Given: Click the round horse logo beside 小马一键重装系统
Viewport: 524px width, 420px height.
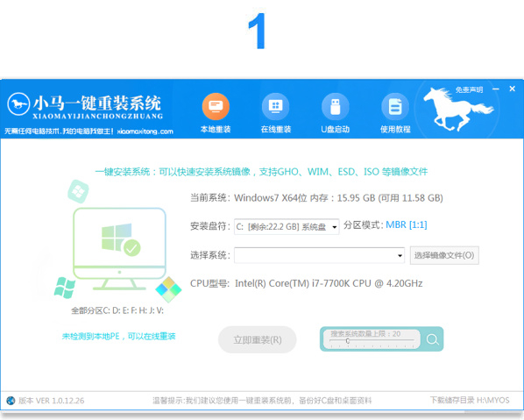Looking at the screenshot, I should [18, 104].
